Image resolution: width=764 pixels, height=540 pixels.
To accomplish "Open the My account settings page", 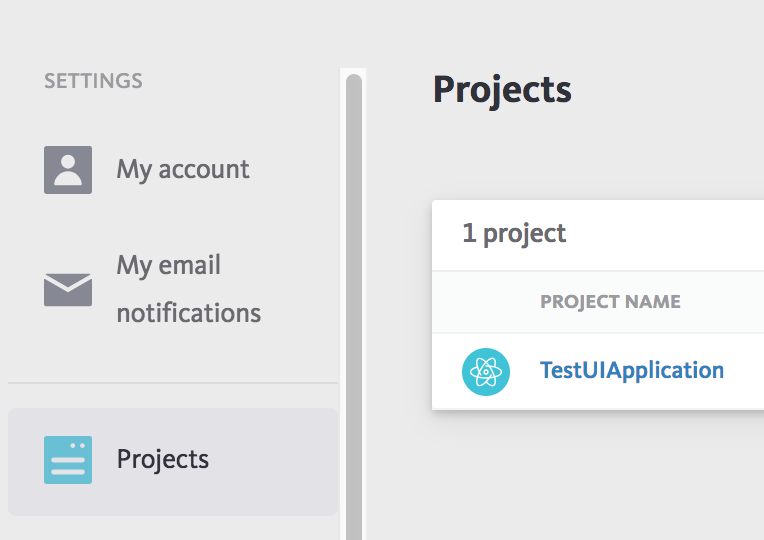I will tap(183, 170).
